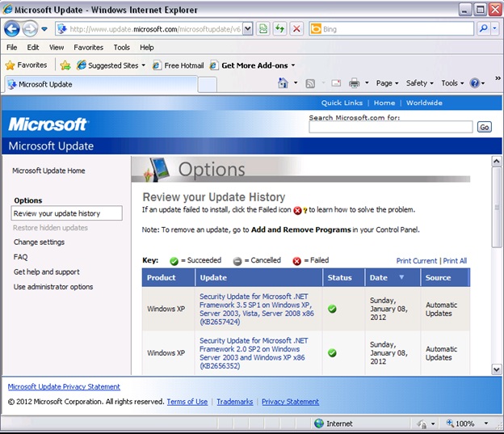Image resolution: width=504 pixels, height=434 pixels.
Task: Click the Search Microsoft.com input field
Action: click(391, 127)
